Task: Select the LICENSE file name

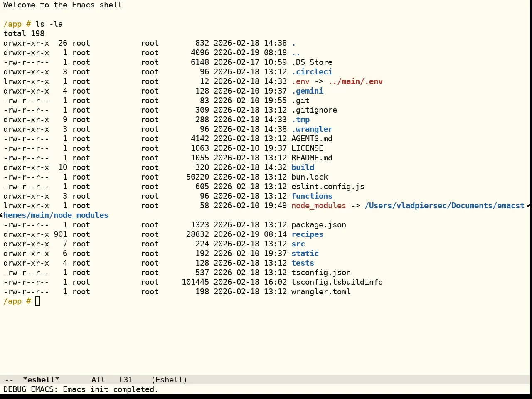Action: 307,148
